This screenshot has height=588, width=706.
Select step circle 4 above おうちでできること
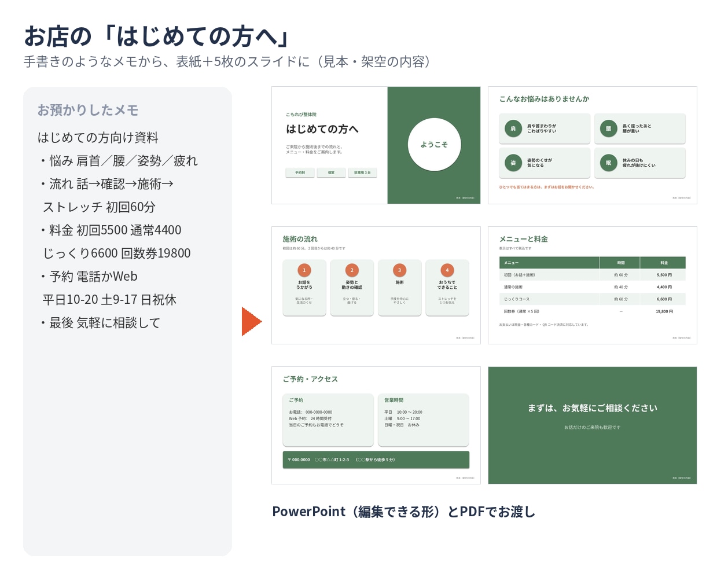click(447, 270)
